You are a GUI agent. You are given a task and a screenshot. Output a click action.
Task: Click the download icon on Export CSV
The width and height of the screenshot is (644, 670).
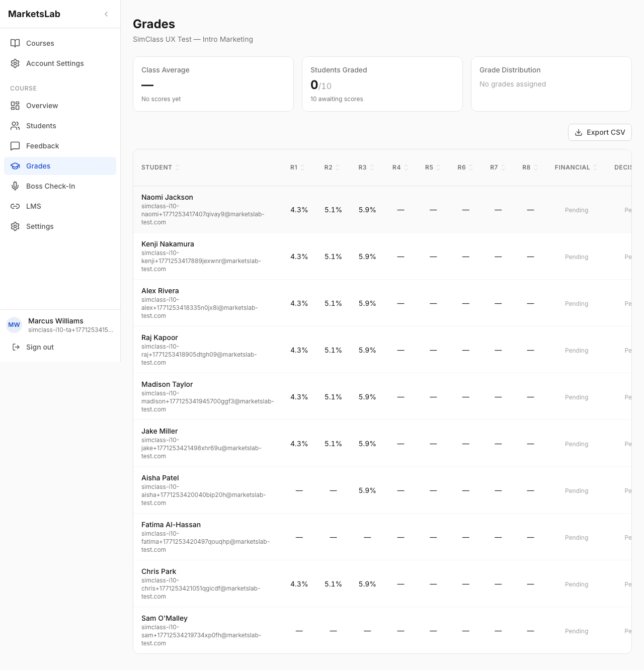click(x=580, y=132)
